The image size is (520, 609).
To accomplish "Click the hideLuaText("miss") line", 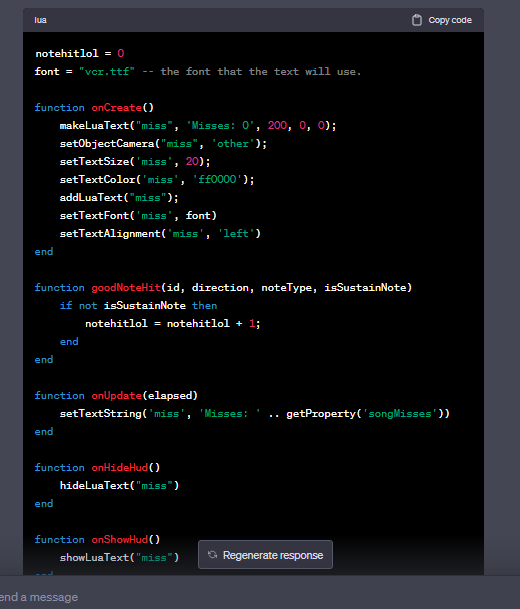I will click(119, 485).
